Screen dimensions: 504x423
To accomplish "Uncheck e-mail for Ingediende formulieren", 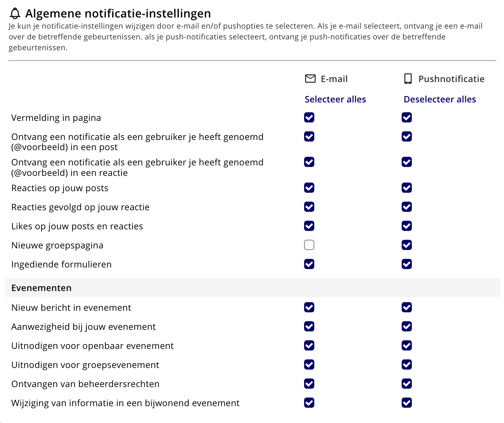I will click(x=309, y=264).
